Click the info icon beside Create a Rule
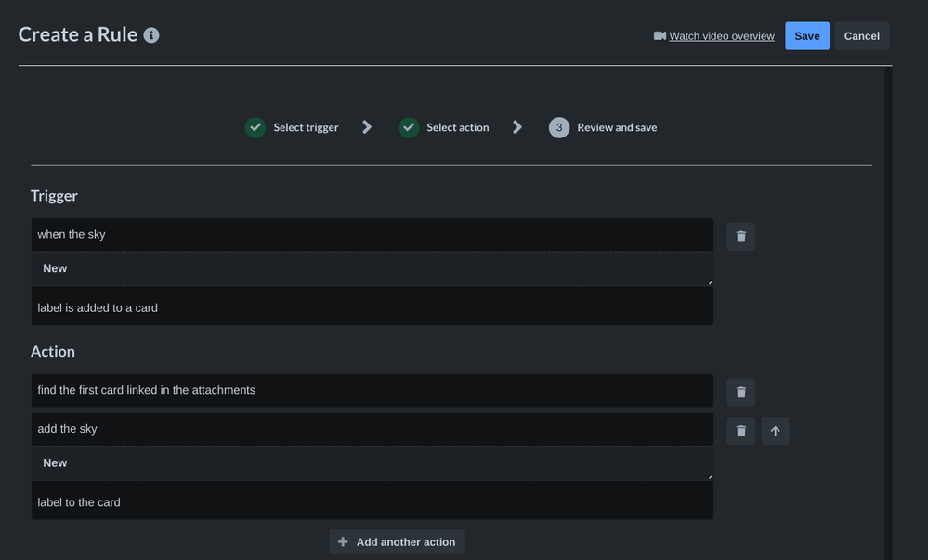This screenshot has width=928, height=560. pos(151,33)
